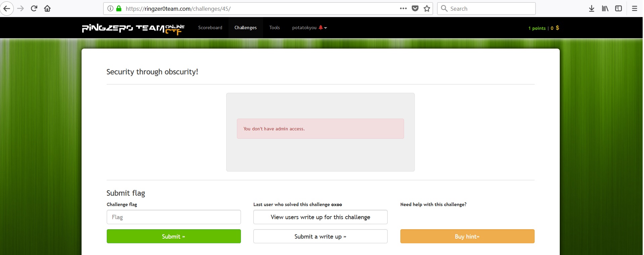Click 'You don't have admin access.' alert

(320, 129)
